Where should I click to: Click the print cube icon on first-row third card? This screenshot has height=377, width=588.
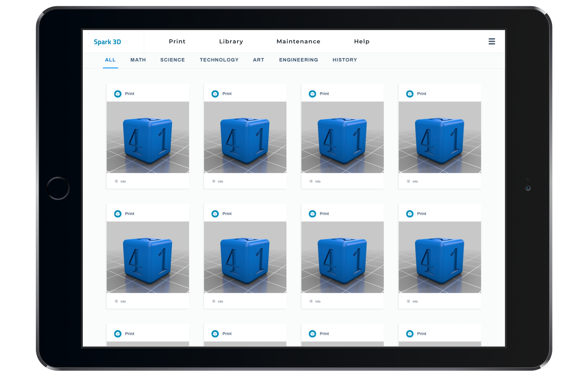(x=312, y=94)
